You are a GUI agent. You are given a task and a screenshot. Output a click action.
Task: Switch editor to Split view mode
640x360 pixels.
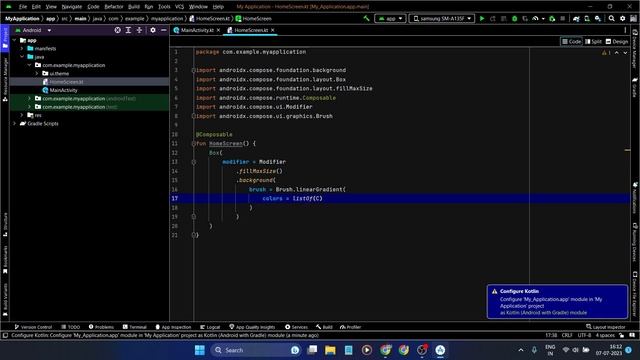pyautogui.click(x=593, y=42)
